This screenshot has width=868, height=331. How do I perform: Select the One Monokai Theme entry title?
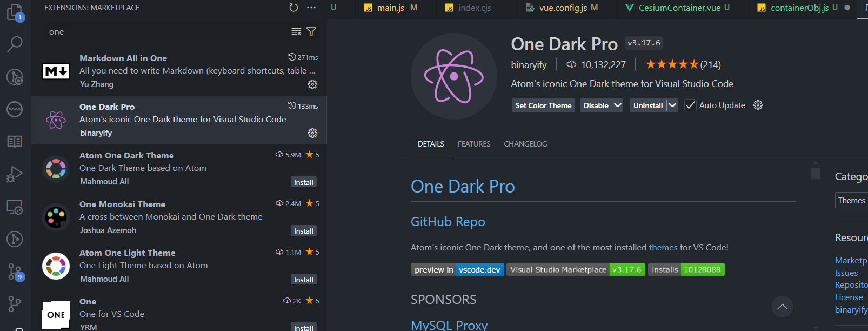(122, 204)
